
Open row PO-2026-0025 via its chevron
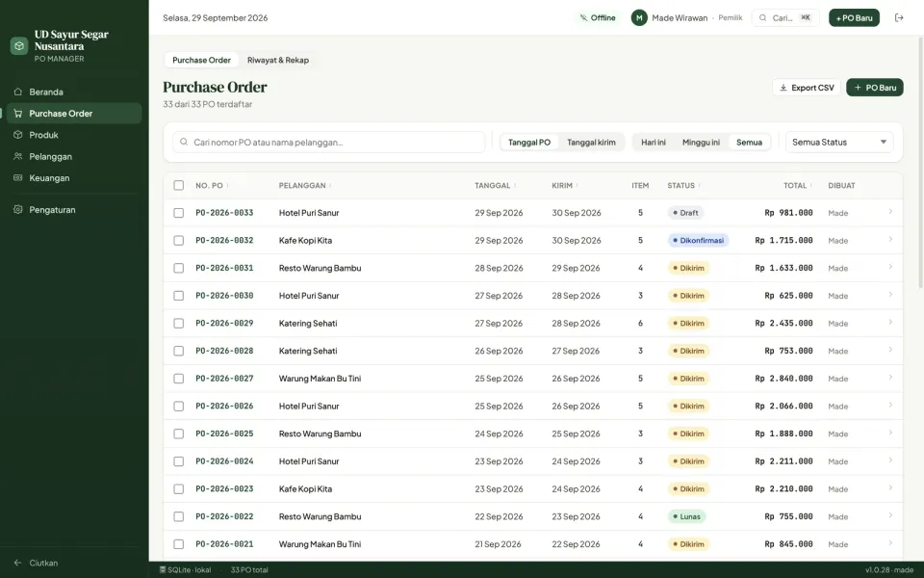point(889,433)
